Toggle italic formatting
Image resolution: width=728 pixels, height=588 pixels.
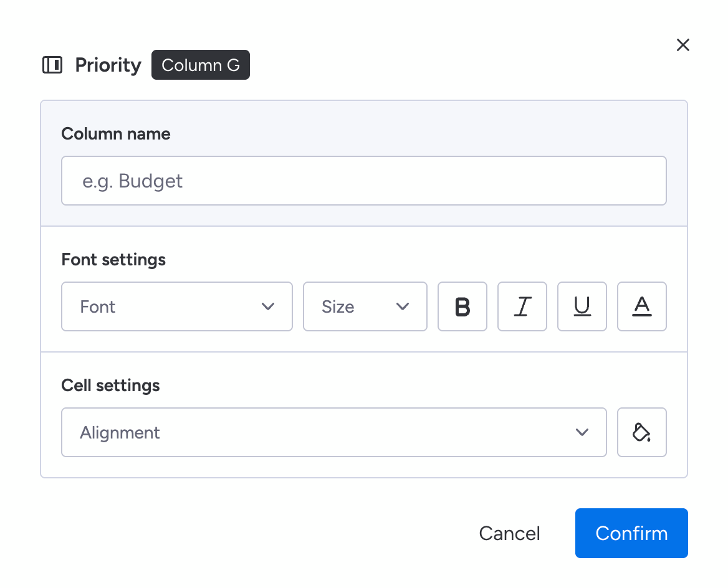click(x=522, y=306)
